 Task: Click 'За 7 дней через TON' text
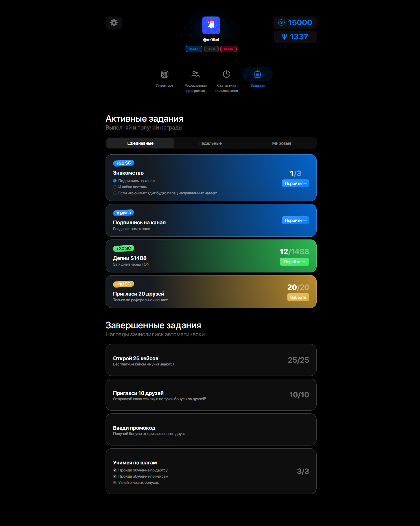[131, 265]
